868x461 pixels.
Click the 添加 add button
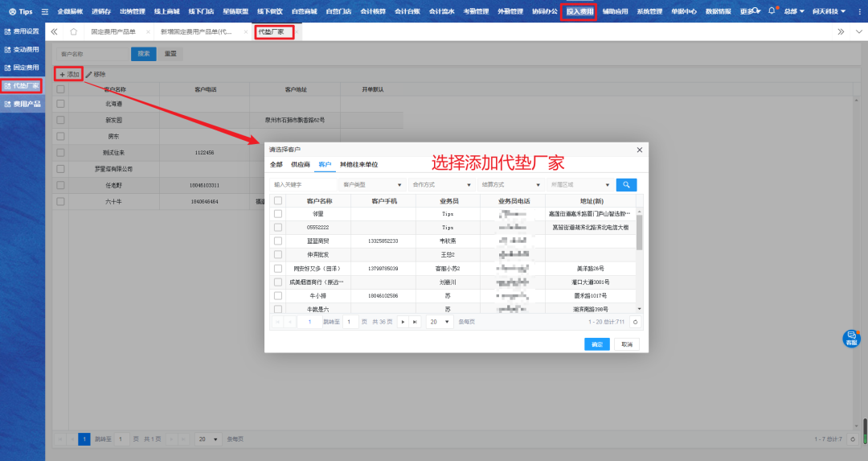69,74
